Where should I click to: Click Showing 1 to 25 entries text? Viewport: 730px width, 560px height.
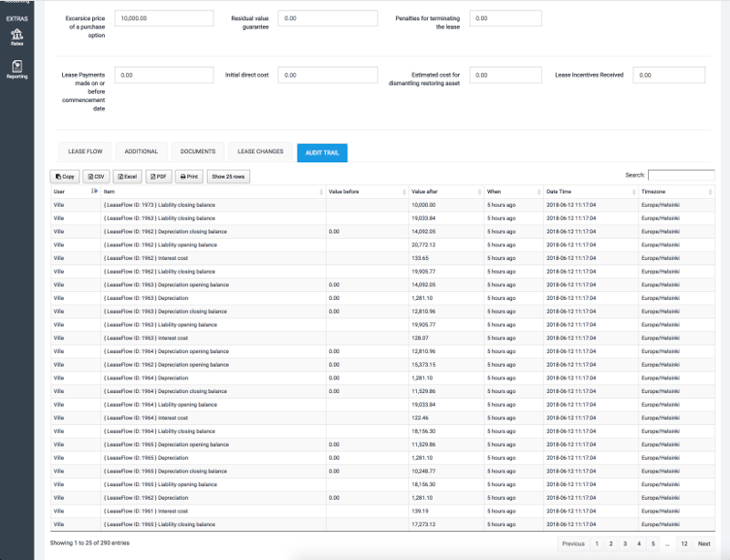point(89,543)
